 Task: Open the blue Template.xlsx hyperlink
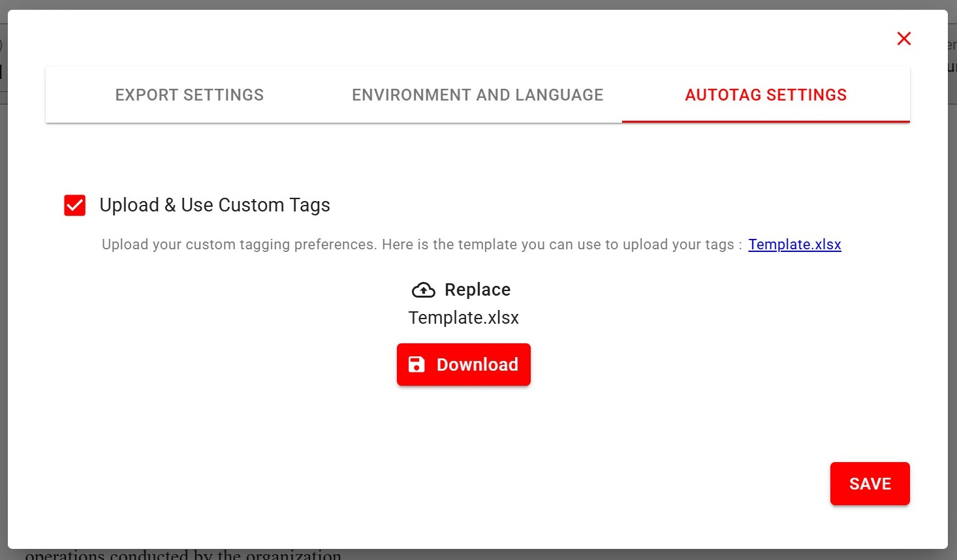794,244
